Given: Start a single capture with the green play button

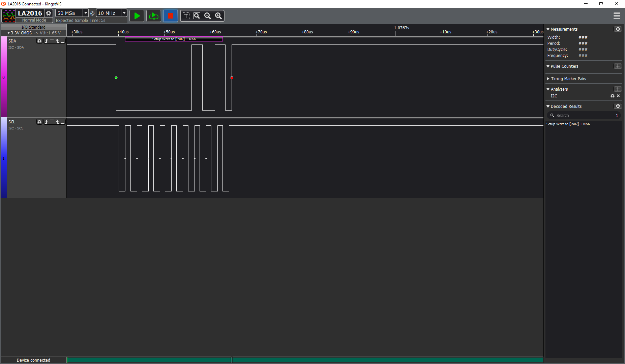Looking at the screenshot, I should coord(137,16).
